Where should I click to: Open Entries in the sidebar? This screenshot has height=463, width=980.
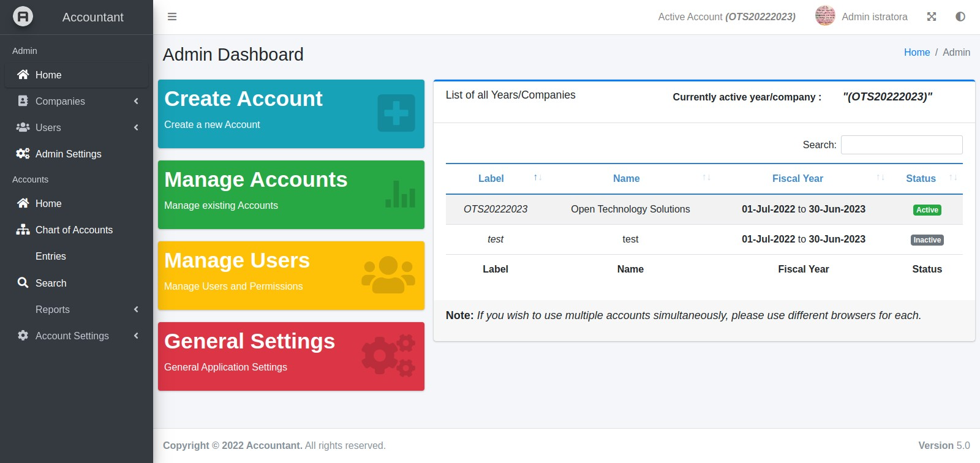tap(51, 256)
